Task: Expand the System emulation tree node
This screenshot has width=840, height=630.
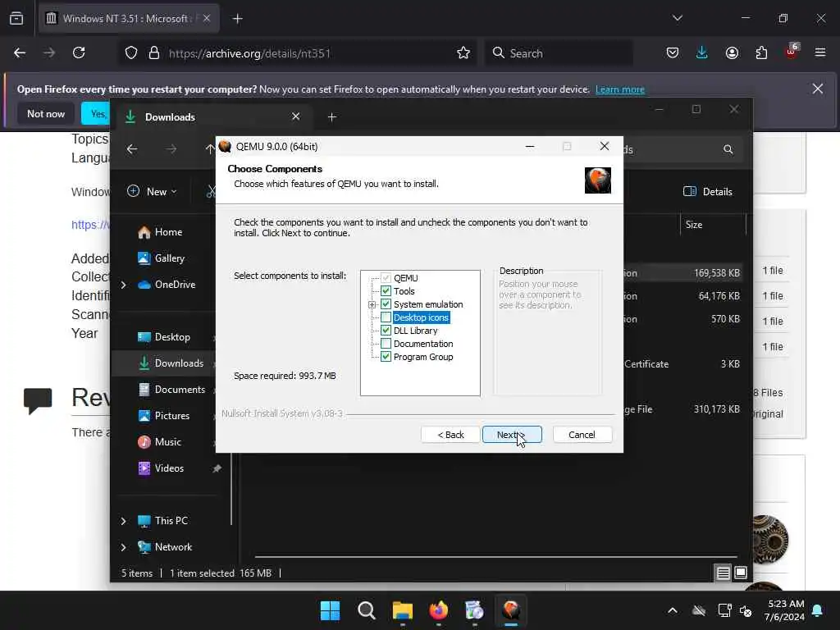Action: (372, 304)
